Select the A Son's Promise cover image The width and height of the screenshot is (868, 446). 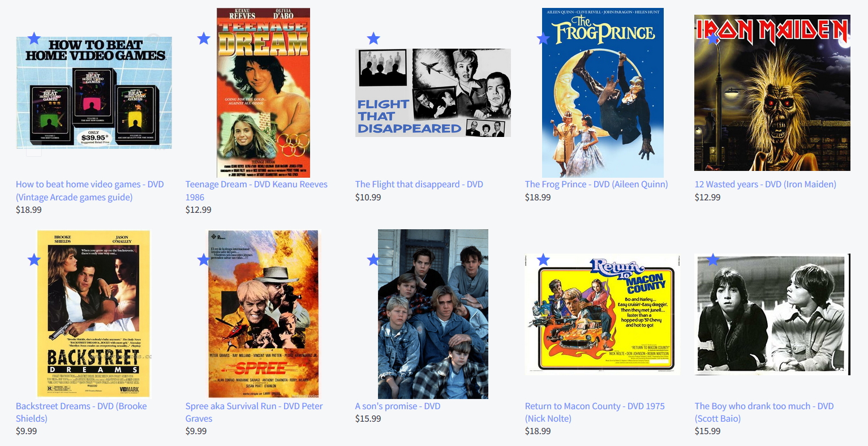(x=433, y=314)
